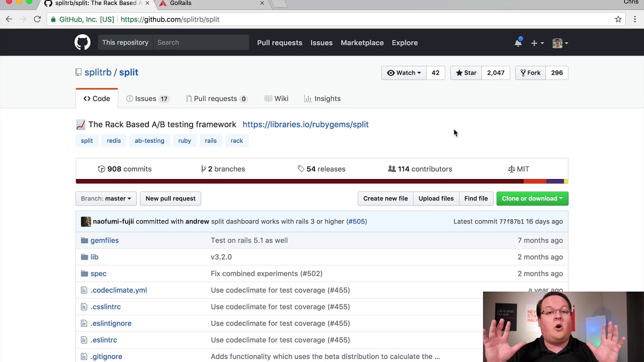The width and height of the screenshot is (644, 362).
Task: Open the Issues repository tab
Action: tap(147, 99)
